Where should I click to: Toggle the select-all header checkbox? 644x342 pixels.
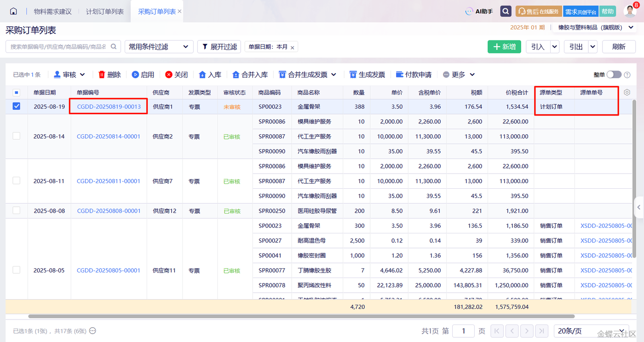pyautogui.click(x=17, y=93)
